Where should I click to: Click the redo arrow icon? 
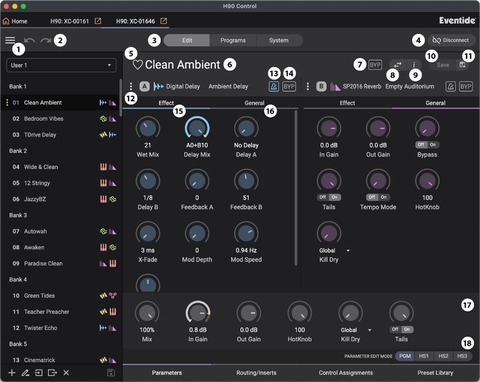(x=46, y=41)
